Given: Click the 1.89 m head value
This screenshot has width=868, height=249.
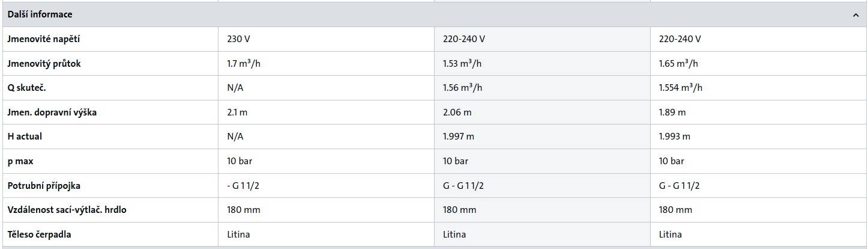Looking at the screenshot, I should 672,112.
